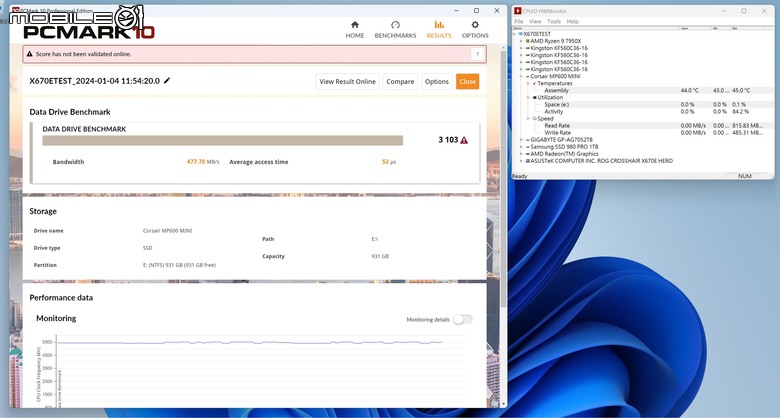The width and height of the screenshot is (780, 418).
Task: Click the 815.83 MB/s max read value
Action: pos(747,126)
